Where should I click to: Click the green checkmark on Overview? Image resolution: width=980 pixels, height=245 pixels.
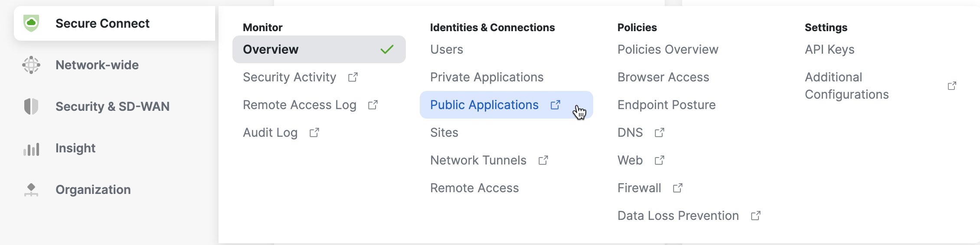(387, 49)
